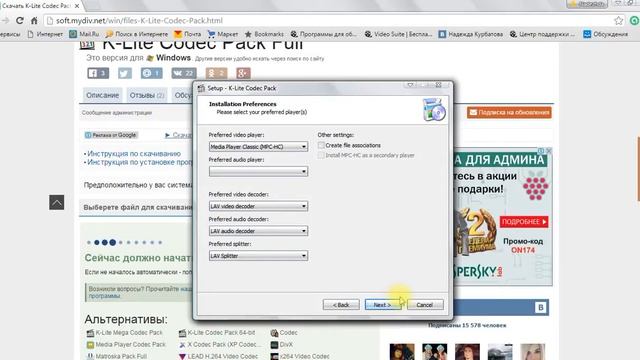Open Preferred audio decoder dropdown

[x=258, y=231]
